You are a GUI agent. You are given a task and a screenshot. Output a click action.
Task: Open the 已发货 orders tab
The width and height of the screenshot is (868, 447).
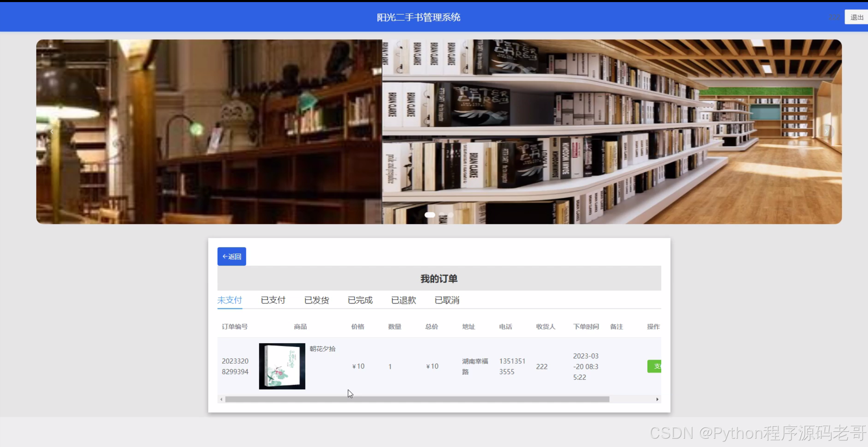click(x=317, y=300)
